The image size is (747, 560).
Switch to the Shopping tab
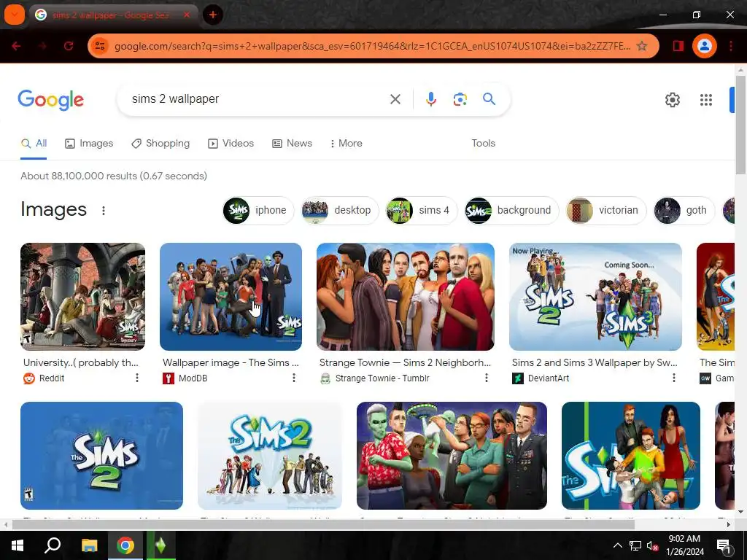click(160, 144)
